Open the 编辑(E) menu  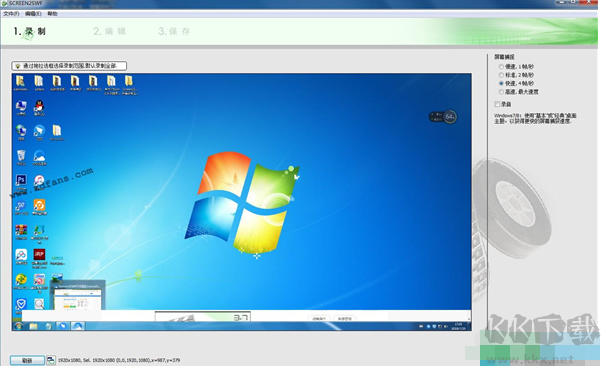(33, 14)
